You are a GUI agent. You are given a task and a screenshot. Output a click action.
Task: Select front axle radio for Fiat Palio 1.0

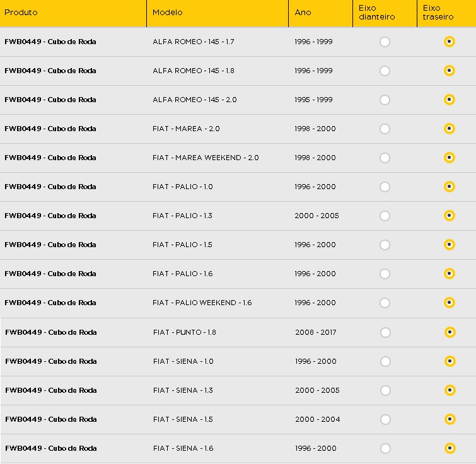pos(385,187)
